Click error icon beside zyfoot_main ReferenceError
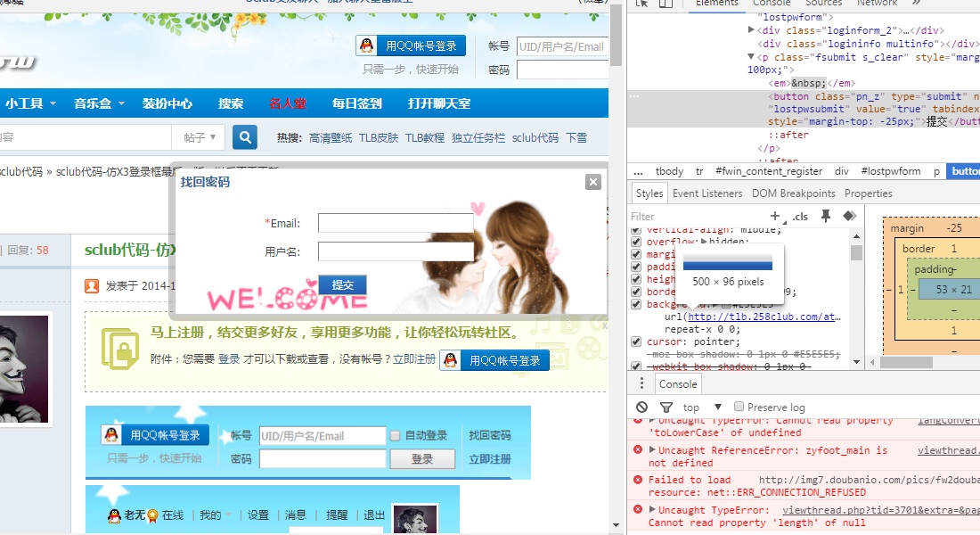This screenshot has height=535, width=980. tap(638, 450)
